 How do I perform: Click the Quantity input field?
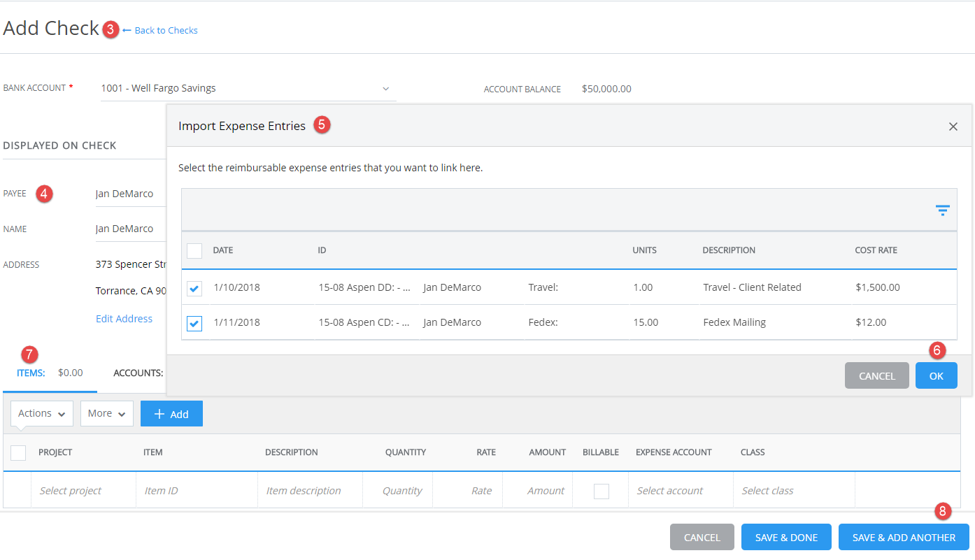coord(397,491)
